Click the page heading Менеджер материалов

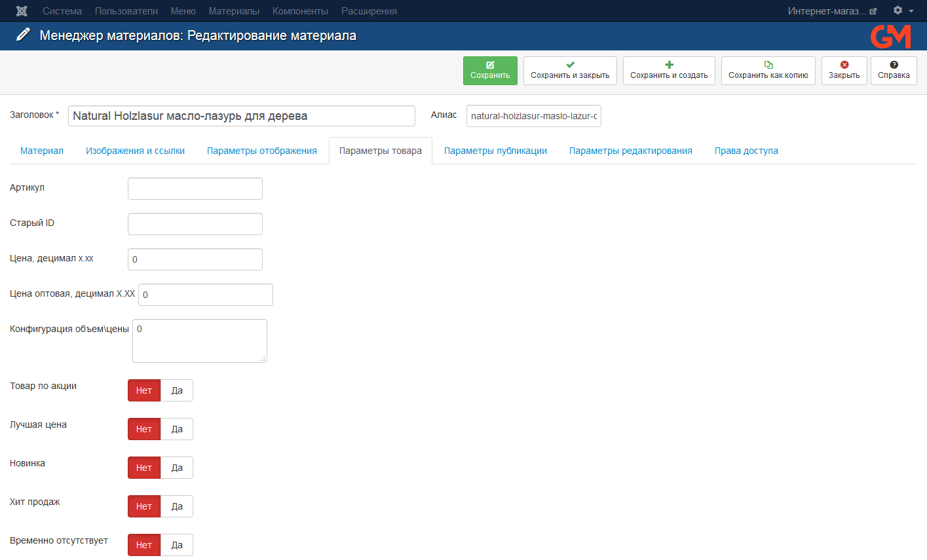click(x=198, y=35)
